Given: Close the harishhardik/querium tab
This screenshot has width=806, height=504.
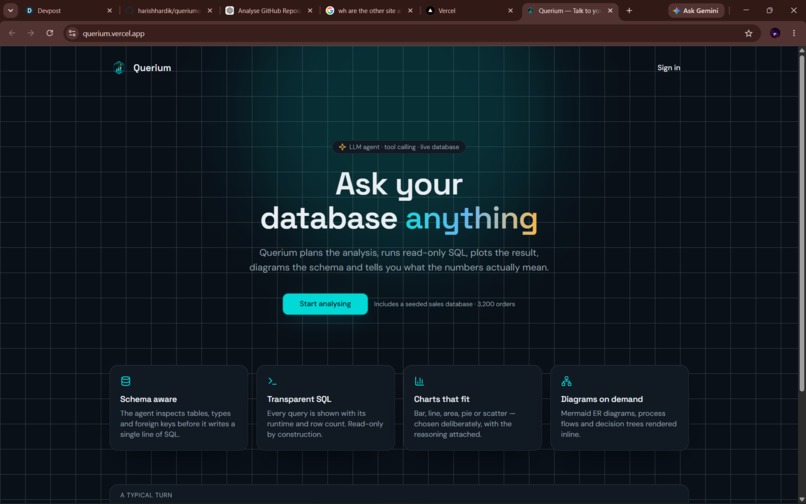Looking at the screenshot, I should [209, 10].
